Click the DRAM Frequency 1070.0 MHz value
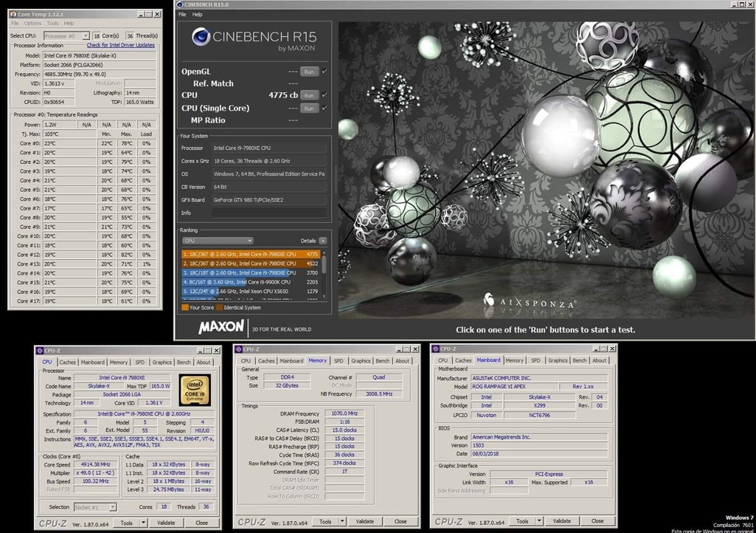This screenshot has width=756, height=533. pyautogui.click(x=345, y=414)
